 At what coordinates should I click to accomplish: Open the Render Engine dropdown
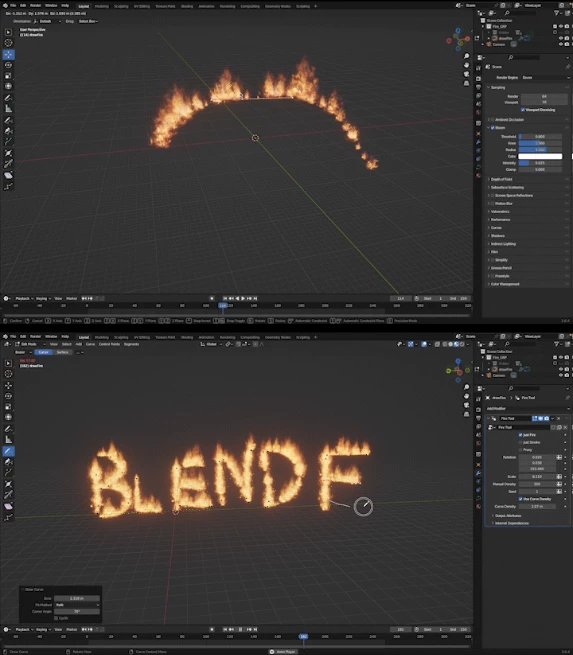[545, 78]
